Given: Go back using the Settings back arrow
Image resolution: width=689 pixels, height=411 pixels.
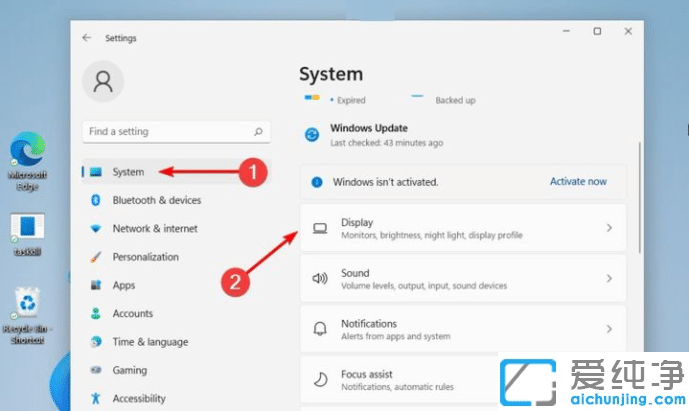Looking at the screenshot, I should coord(87,38).
